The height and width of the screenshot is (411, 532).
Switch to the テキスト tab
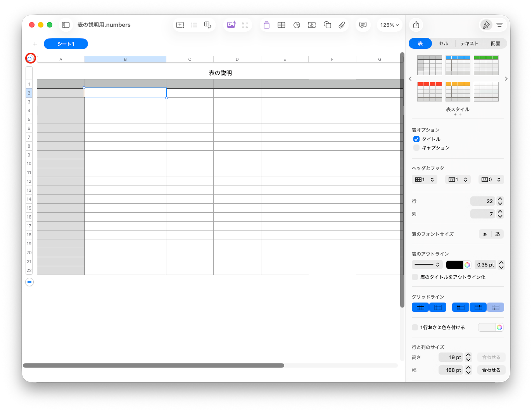470,43
